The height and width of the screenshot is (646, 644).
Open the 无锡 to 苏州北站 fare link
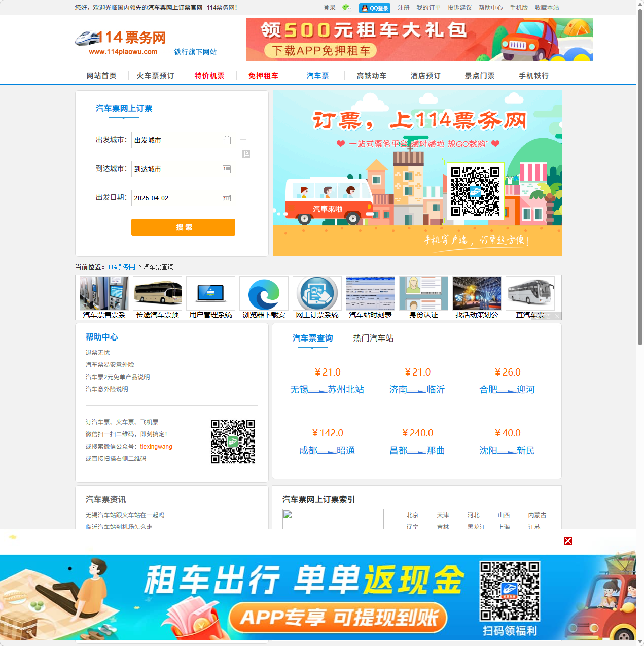point(327,390)
